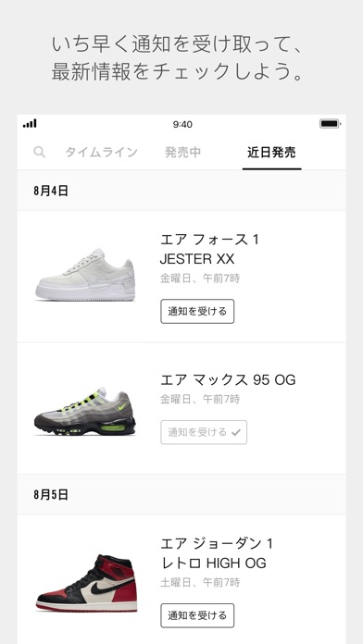Image resolution: width=363 pixels, height=644 pixels.
Task: Tap the 8月4日 date header
Action: tap(51, 191)
